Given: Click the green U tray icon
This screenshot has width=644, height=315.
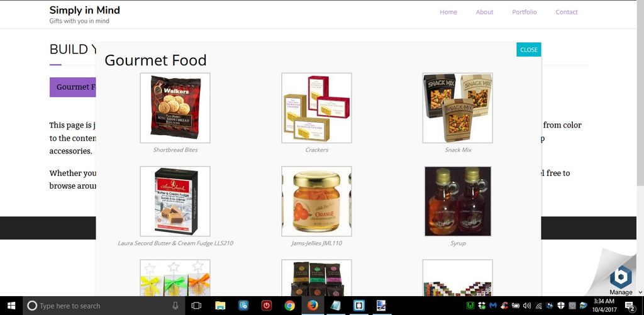Looking at the screenshot, I should tap(470, 306).
